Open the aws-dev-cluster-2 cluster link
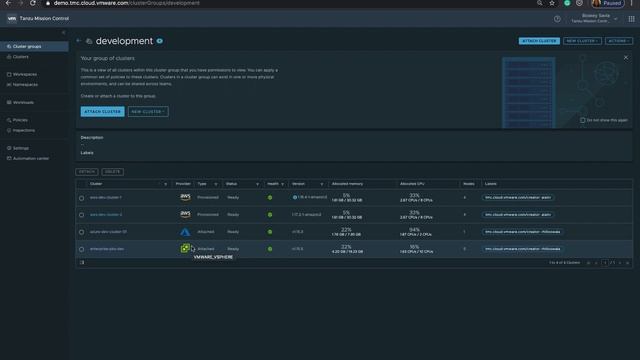Screen dimensions: 640x360 click(106, 215)
